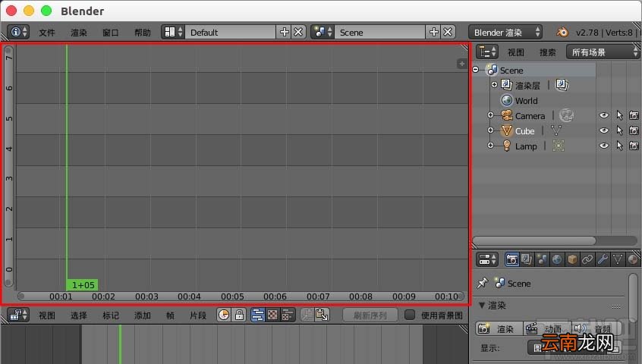Expand the 渲染层 tree item
Screen dimensions: 642x364
[x=494, y=85]
